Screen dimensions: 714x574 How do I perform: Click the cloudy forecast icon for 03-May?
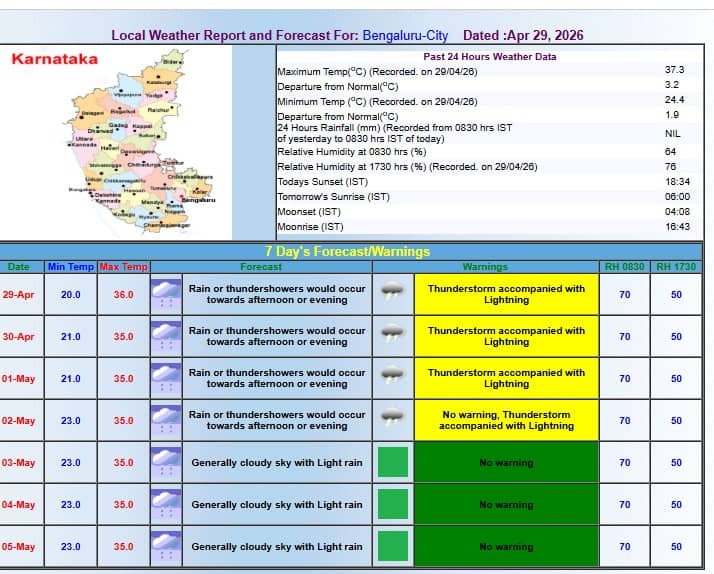pyautogui.click(x=165, y=462)
